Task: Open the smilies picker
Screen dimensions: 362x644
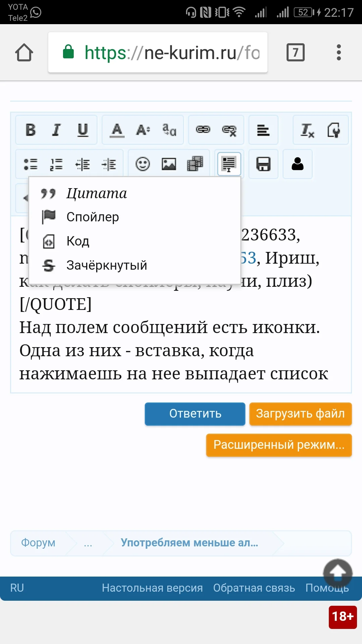Action: click(x=143, y=164)
